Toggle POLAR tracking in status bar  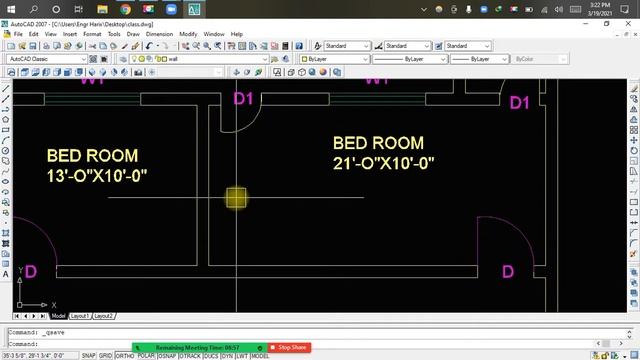[x=146, y=356]
